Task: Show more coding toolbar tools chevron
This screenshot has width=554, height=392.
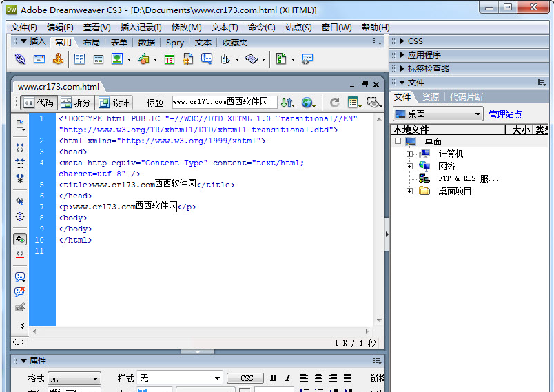Action: (x=22, y=326)
